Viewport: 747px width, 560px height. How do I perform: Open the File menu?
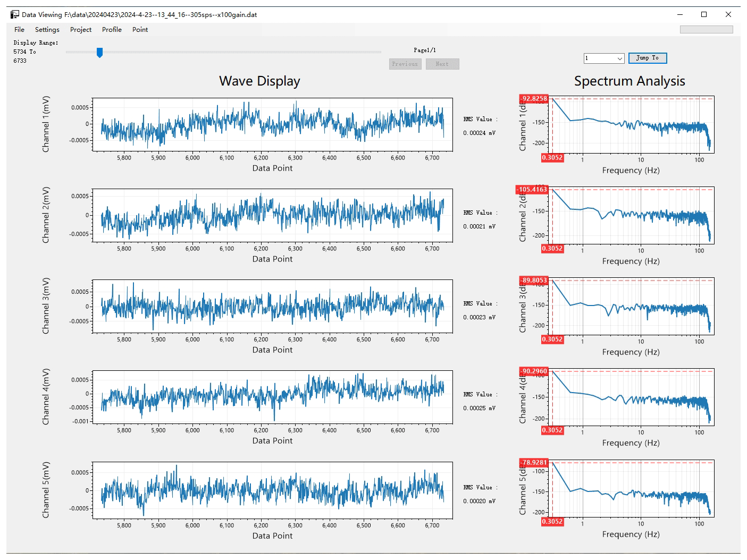pyautogui.click(x=19, y=30)
